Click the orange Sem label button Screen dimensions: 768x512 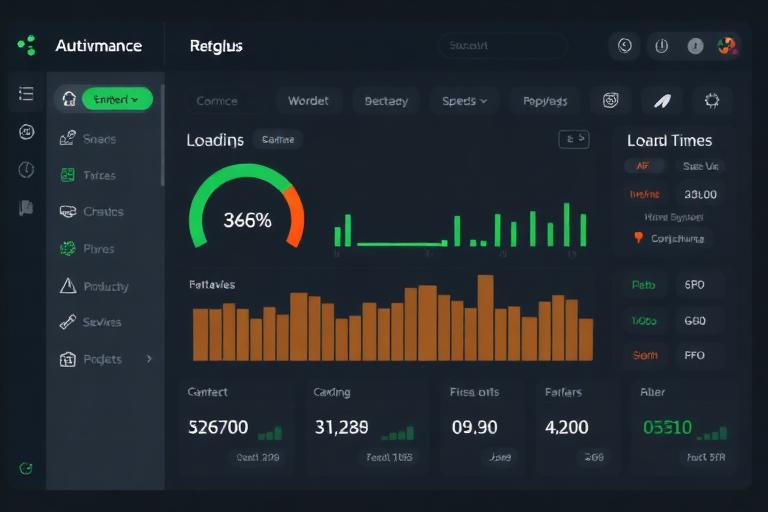click(x=645, y=355)
